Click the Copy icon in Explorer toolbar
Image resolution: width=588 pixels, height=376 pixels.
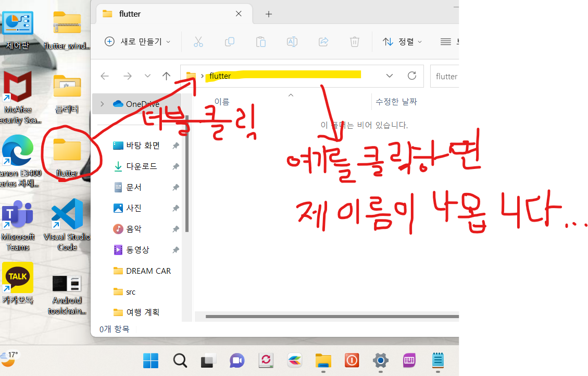230,42
